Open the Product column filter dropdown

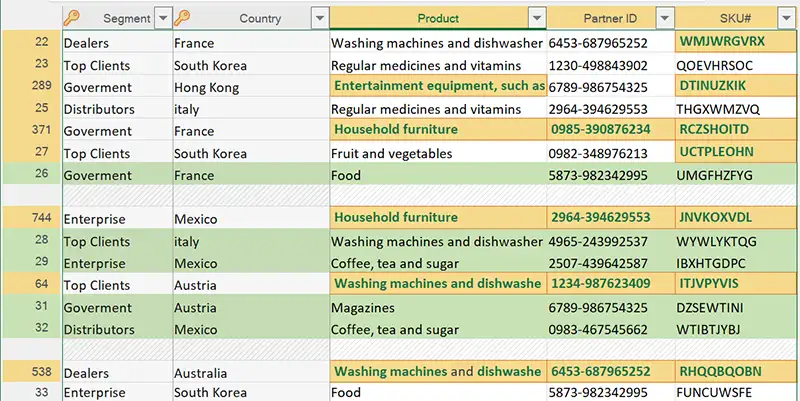coord(536,18)
